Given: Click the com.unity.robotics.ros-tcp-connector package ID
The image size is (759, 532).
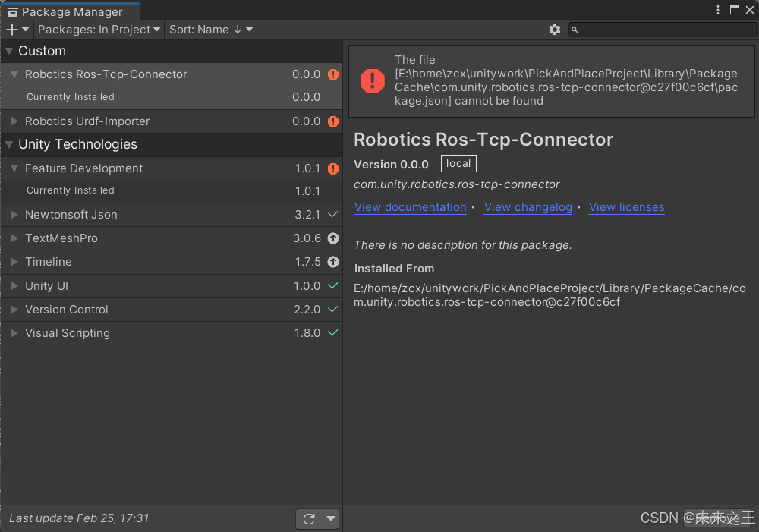Looking at the screenshot, I should [x=456, y=184].
